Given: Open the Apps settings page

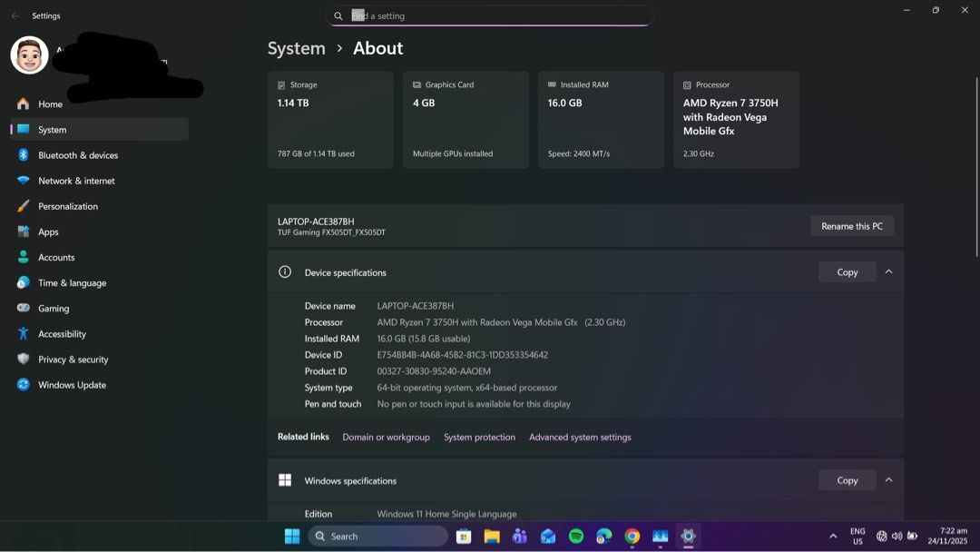Looking at the screenshot, I should click(99, 232).
